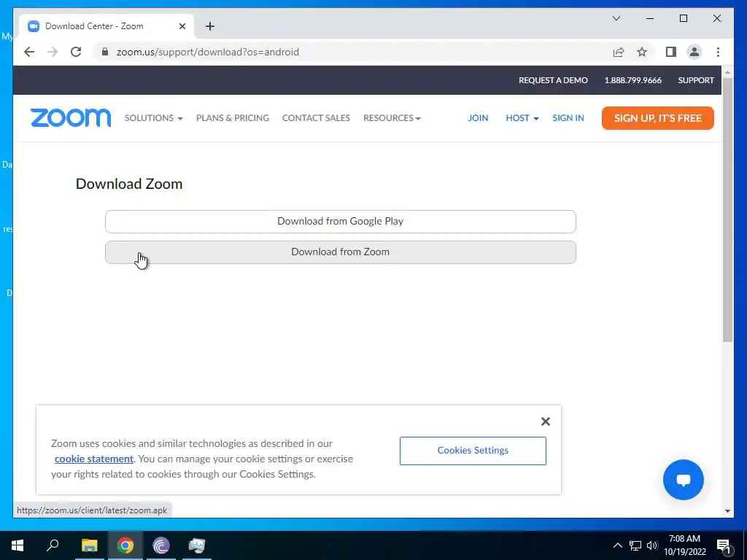Click the address bar URL

tap(208, 52)
